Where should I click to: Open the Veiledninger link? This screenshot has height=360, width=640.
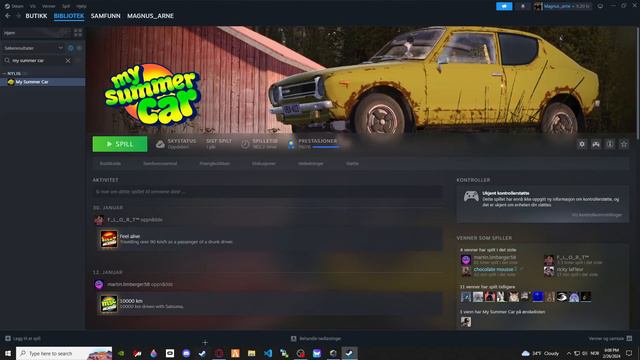point(311,163)
